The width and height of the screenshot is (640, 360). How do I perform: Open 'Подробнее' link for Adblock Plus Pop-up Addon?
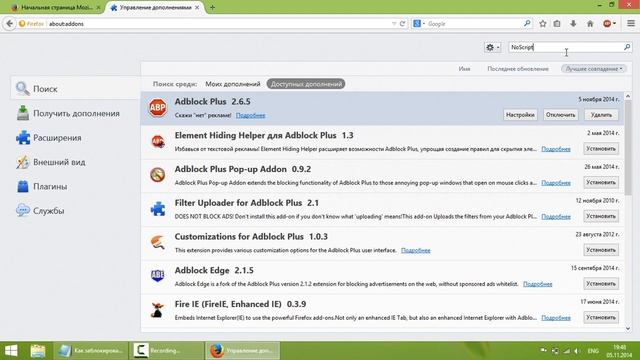click(556, 183)
